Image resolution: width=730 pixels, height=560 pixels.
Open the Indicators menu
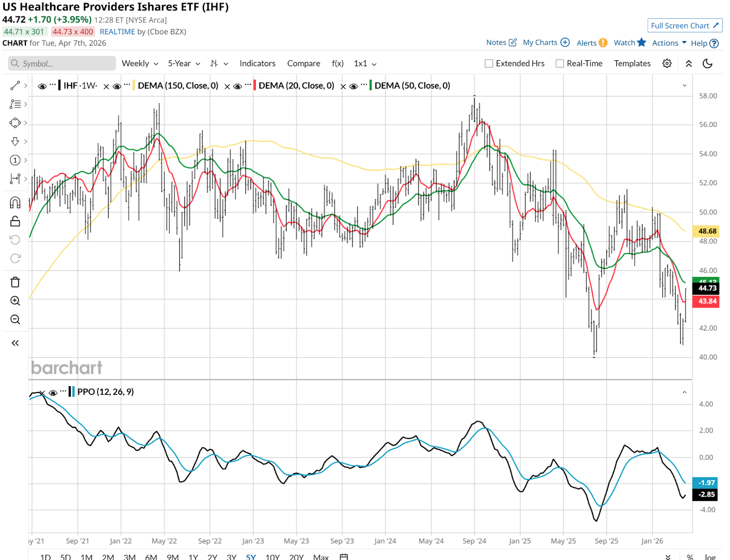pos(257,63)
